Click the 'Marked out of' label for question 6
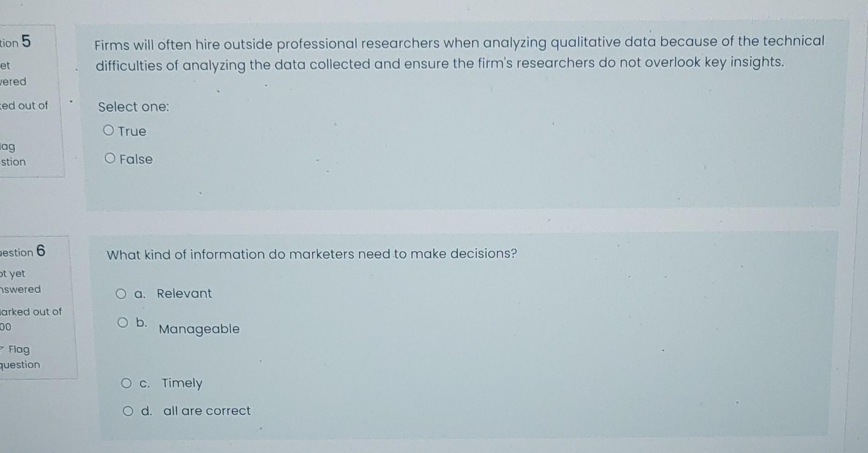This screenshot has width=868, height=453. pos(30,312)
